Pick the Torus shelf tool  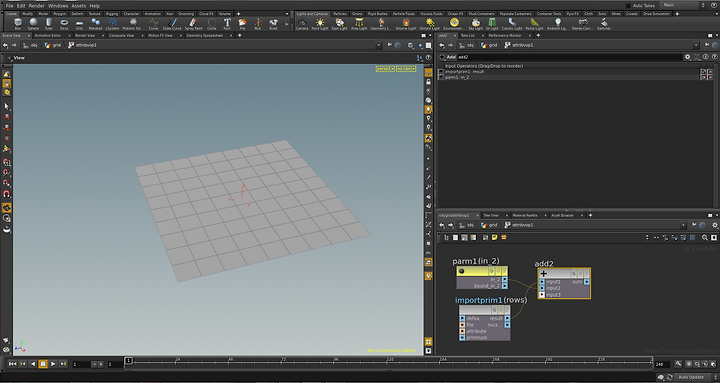[x=64, y=23]
